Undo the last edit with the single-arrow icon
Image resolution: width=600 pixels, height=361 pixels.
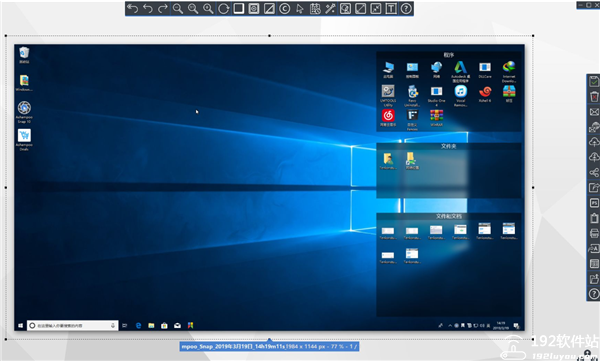pos(148,8)
